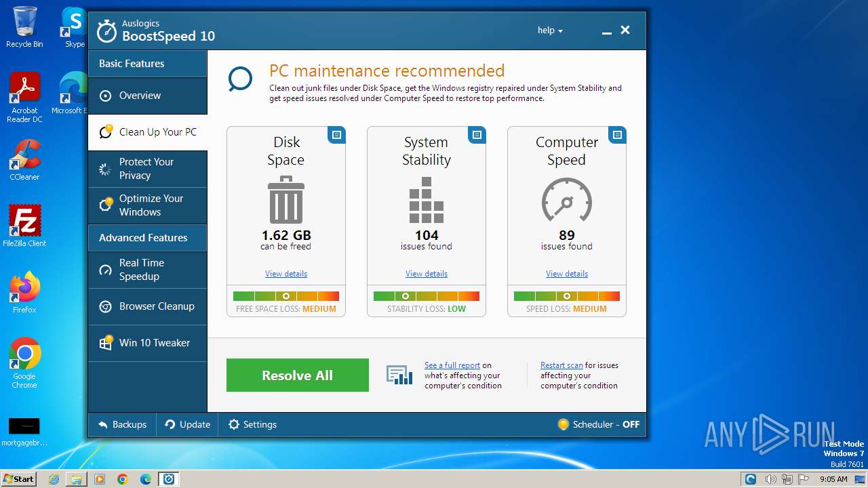This screenshot has height=488, width=868.
Task: Click the Windows Start button
Action: [x=18, y=479]
